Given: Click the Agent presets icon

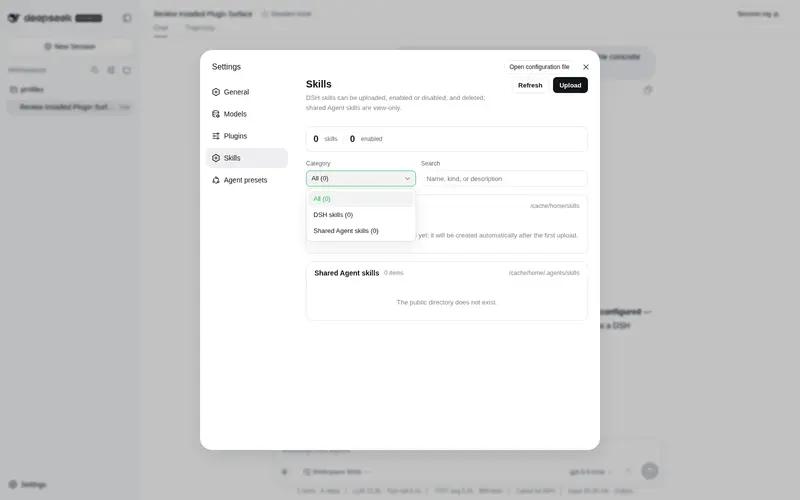Looking at the screenshot, I should (216, 180).
